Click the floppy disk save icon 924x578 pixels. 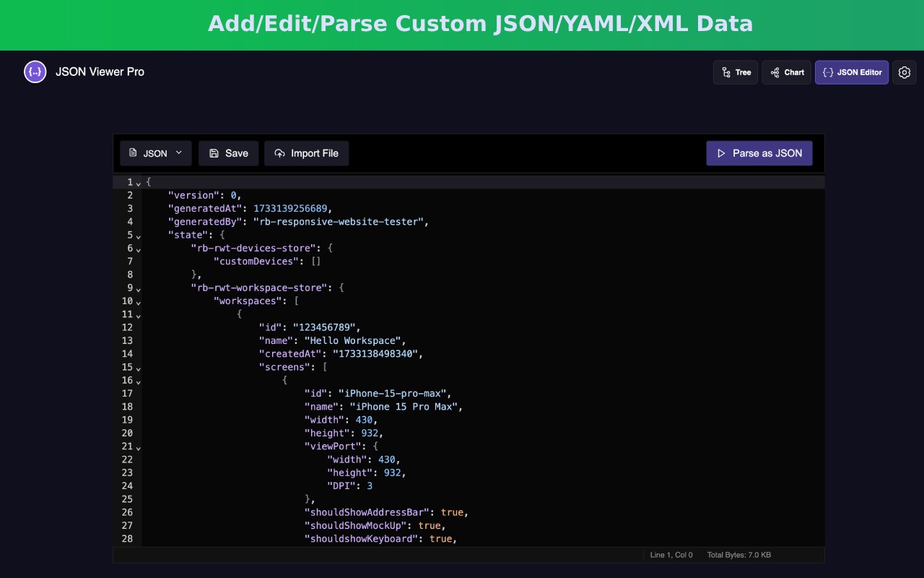[214, 153]
